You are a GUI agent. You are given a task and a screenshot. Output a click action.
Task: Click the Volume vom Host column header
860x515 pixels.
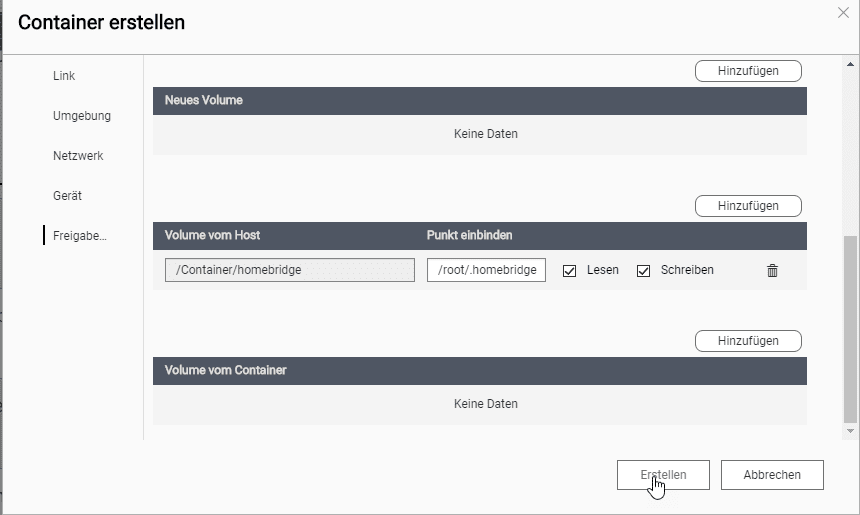click(212, 235)
